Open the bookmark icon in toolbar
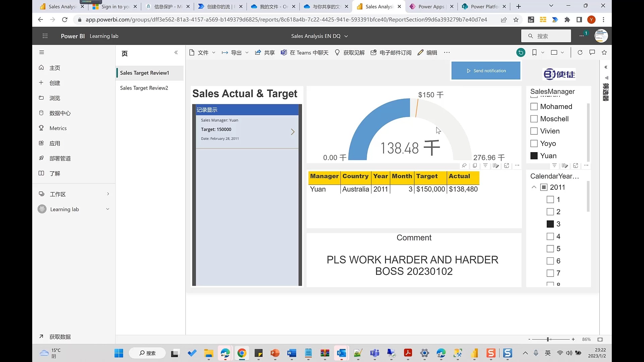Screen dimensions: 644x362 pyautogui.click(x=534, y=53)
